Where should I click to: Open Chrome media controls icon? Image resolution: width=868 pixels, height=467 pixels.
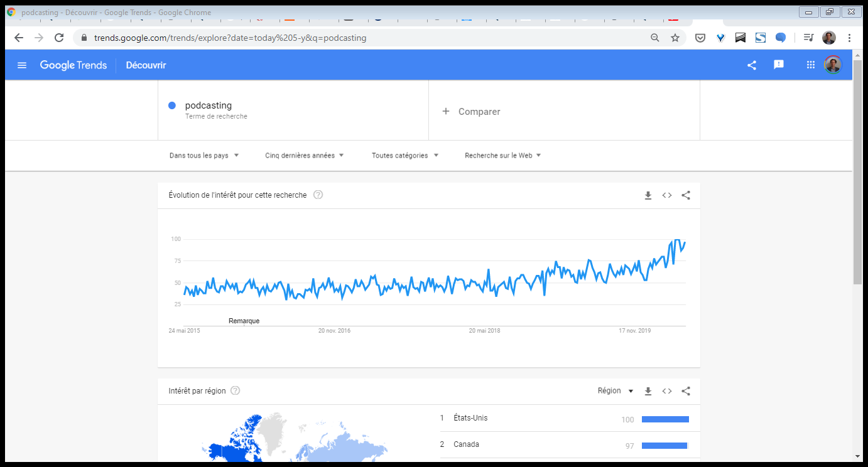click(808, 38)
